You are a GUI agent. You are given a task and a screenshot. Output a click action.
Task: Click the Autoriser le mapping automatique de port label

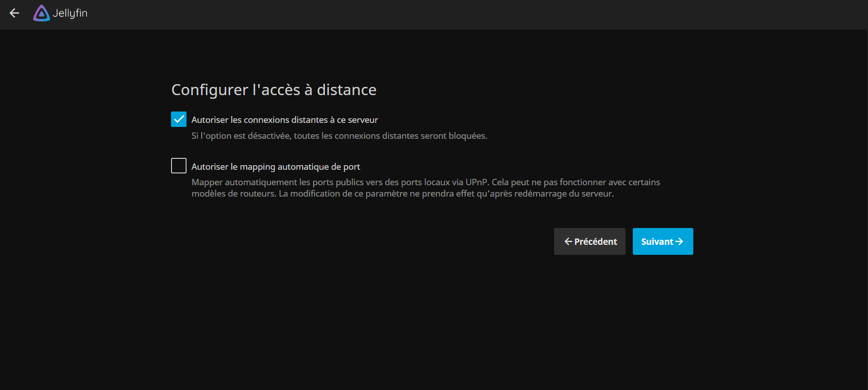(276, 167)
